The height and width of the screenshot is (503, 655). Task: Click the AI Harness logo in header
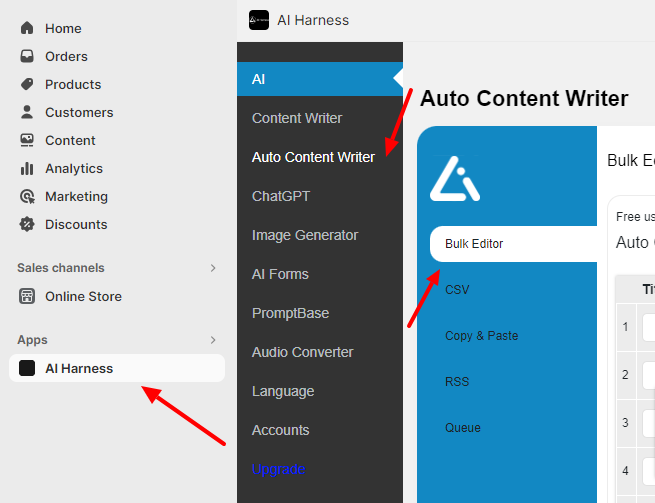[259, 20]
